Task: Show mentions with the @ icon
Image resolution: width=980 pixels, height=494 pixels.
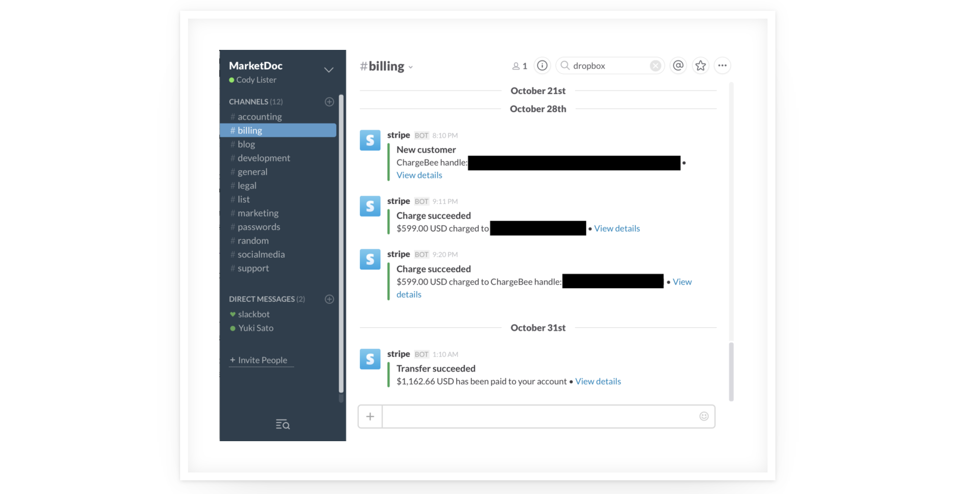Action: pos(678,66)
